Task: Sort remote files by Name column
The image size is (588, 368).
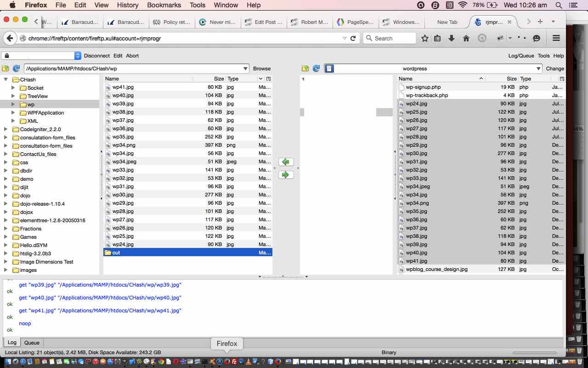Action: (441, 79)
